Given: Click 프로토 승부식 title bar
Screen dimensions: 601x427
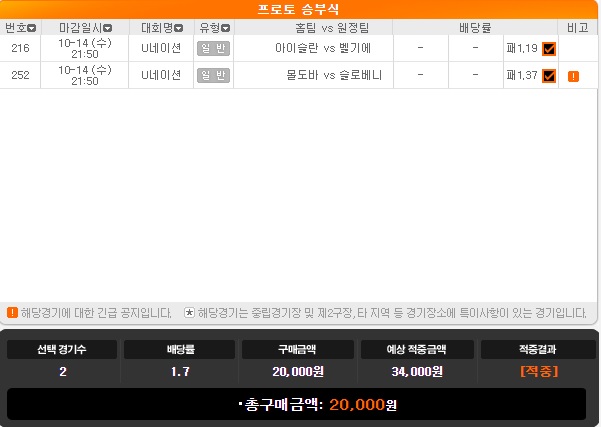Looking at the screenshot, I should [298, 9].
